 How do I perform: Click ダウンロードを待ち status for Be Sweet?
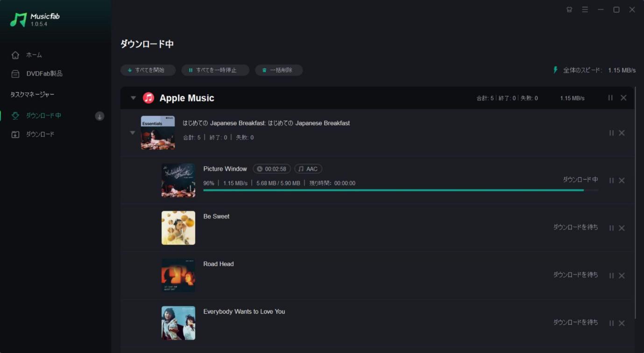[576, 227]
